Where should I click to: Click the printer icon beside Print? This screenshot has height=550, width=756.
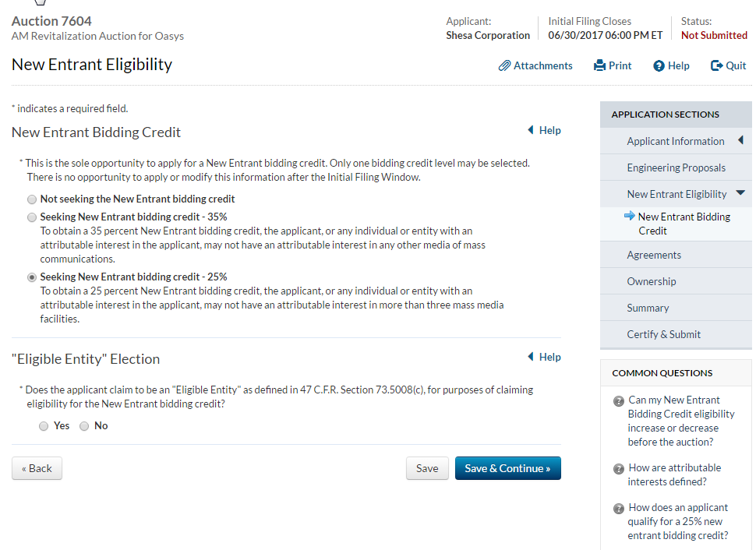pos(599,66)
